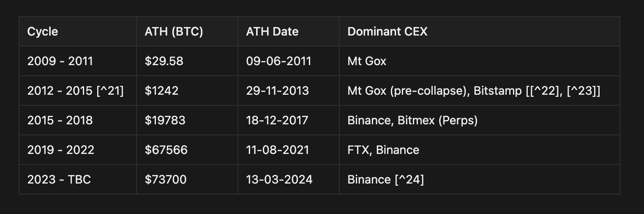
Task: Select the 2009 - 2011 cycle cell
Action: pyautogui.click(x=60, y=61)
